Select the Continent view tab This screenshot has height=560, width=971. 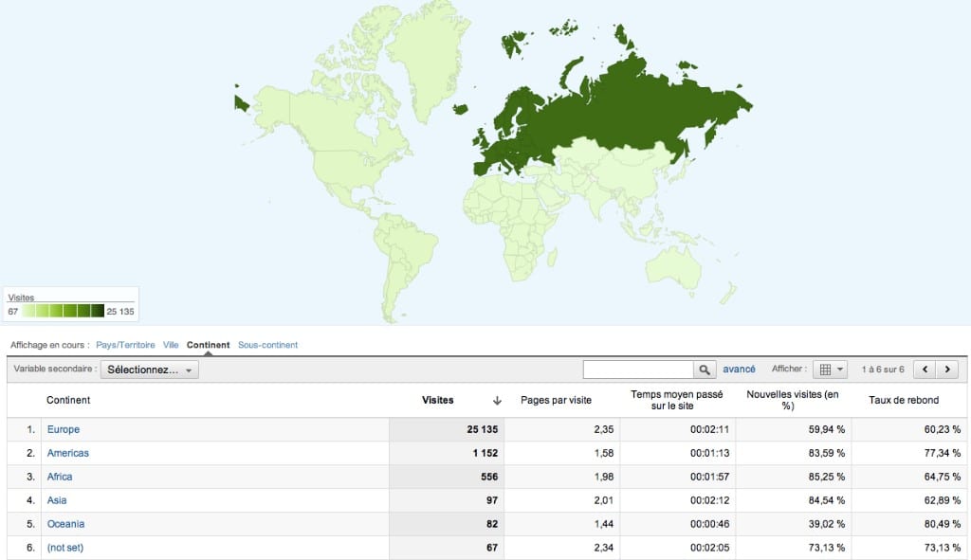click(208, 345)
